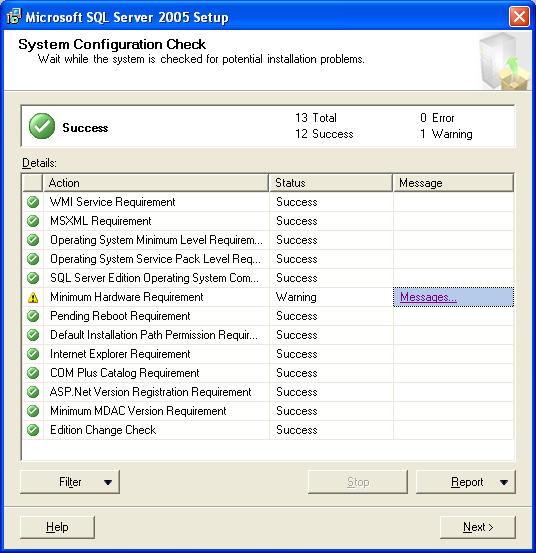Image resolution: width=536 pixels, height=553 pixels.
Task: Click the setup icon in the title bar
Action: tap(14, 17)
